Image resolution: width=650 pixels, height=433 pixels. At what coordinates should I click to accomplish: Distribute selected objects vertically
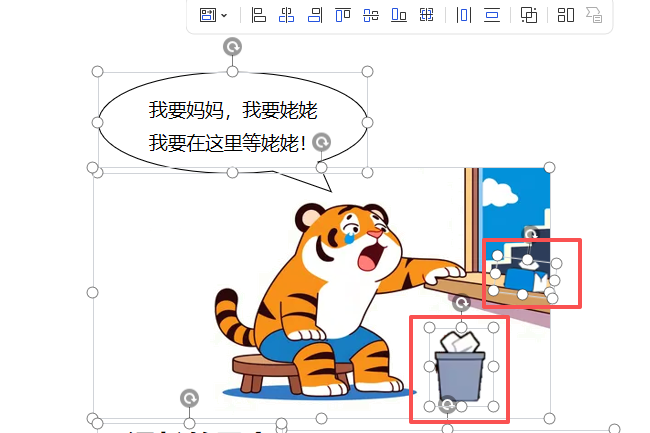pyautogui.click(x=492, y=15)
